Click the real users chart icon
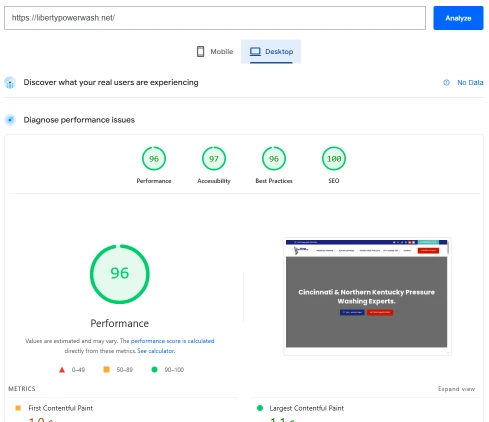Viewport: 489px width, 422px height. pos(10,83)
